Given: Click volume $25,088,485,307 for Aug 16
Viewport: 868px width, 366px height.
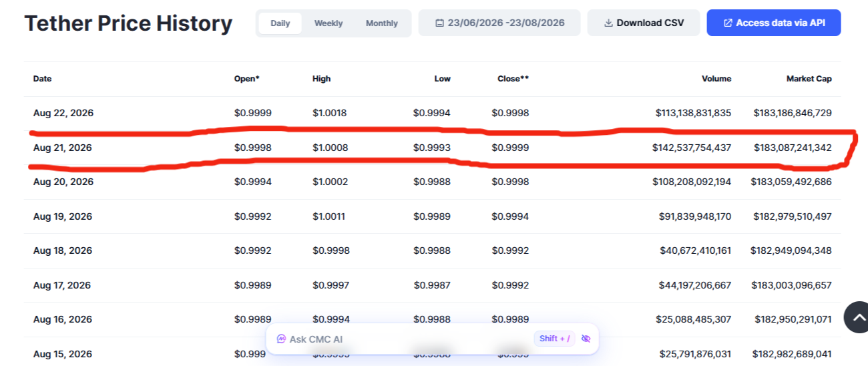Looking at the screenshot, I should (695, 319).
